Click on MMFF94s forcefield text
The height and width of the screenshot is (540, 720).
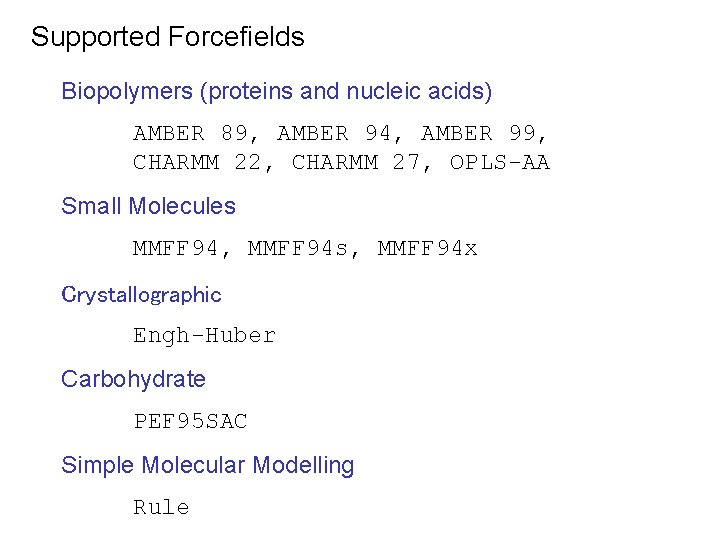pyautogui.click(x=298, y=248)
